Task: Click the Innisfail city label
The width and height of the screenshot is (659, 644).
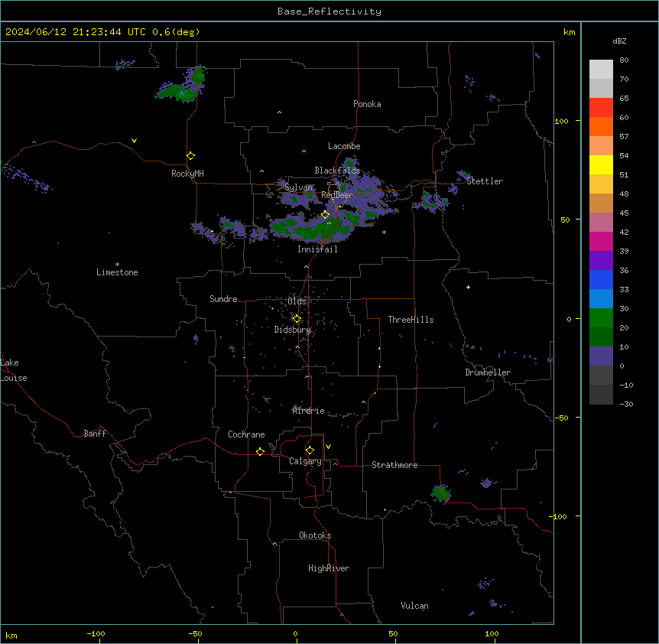Action: (317, 249)
